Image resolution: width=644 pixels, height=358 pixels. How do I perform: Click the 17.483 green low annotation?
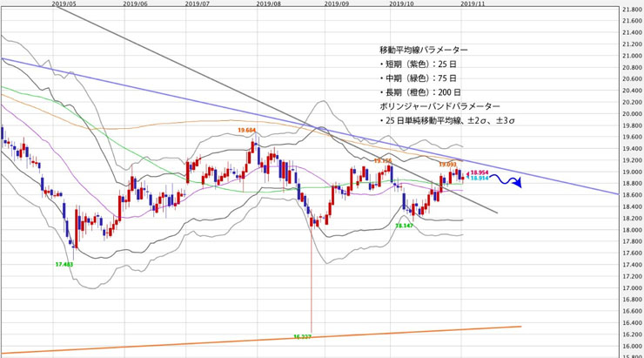pos(64,264)
